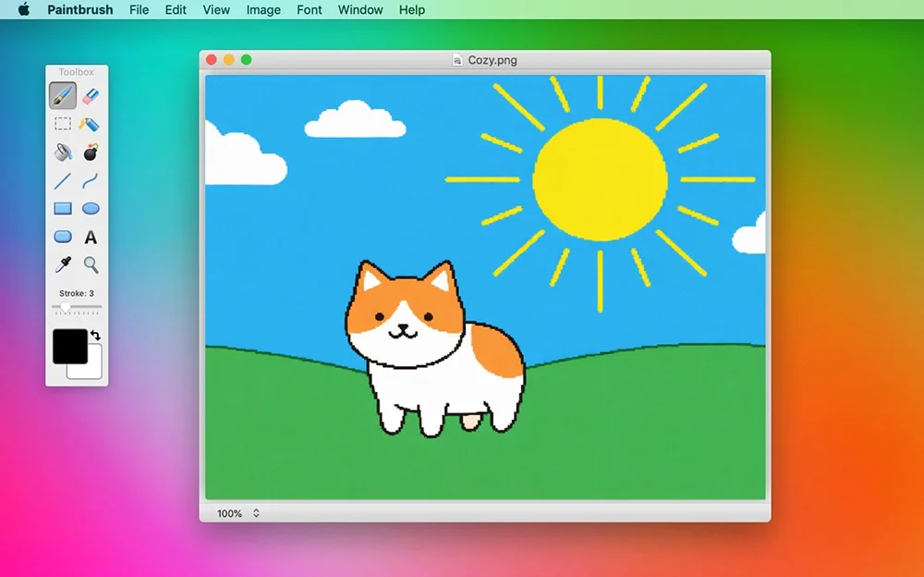Screen dimensions: 924x577
Task: Swap foreground and background colors
Action: (95, 335)
